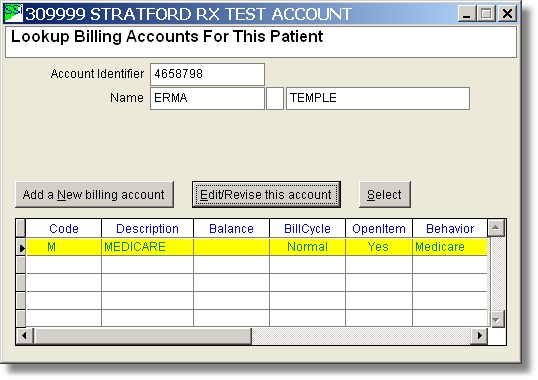This screenshot has width=538, height=380.
Task: Click the Balance column header
Action: pos(232,228)
